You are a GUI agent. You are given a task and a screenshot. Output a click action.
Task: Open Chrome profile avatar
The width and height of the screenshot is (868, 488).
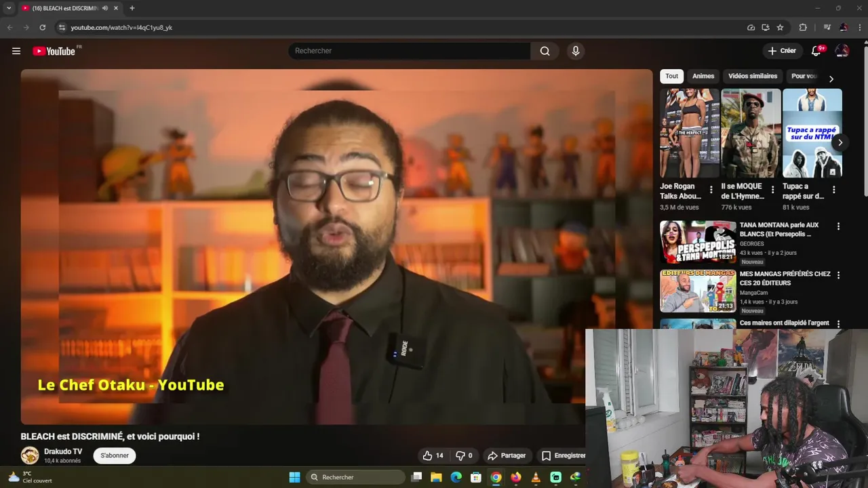tap(844, 28)
